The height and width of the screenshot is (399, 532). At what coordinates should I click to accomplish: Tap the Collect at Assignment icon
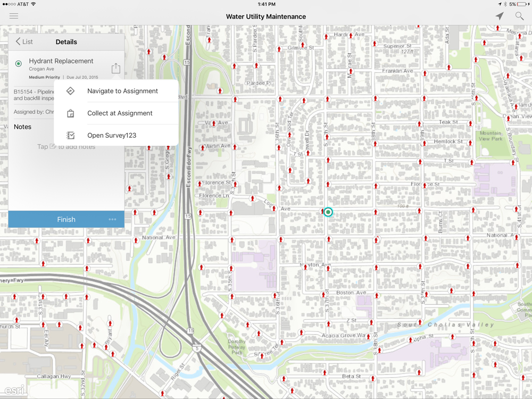[70, 113]
